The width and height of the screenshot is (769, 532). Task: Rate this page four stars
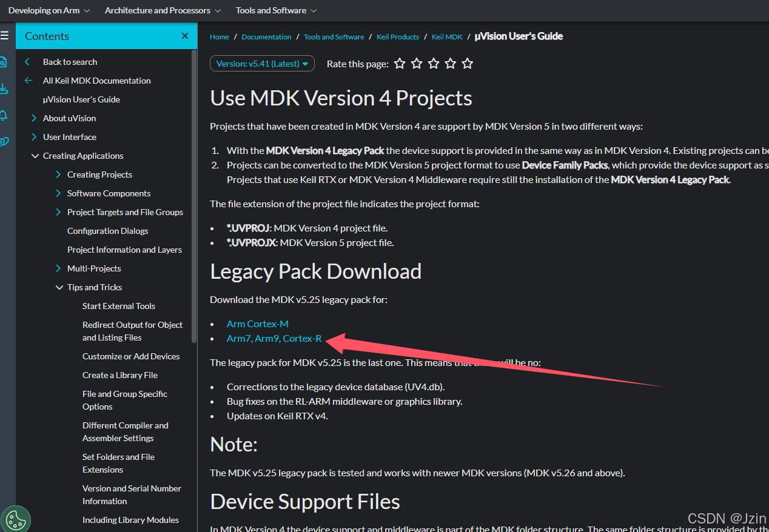pos(450,64)
